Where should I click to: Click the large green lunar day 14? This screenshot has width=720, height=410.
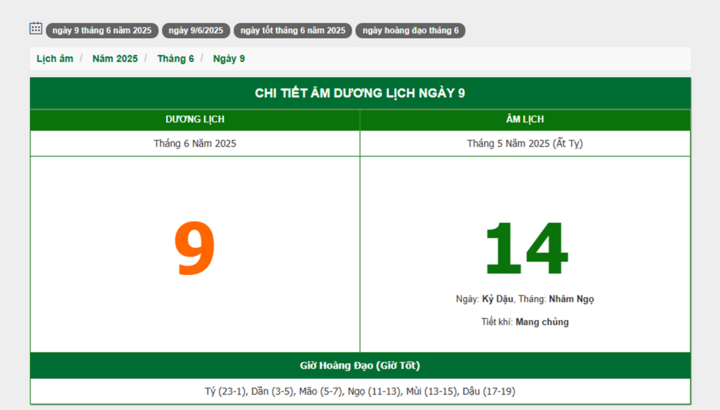click(525, 249)
